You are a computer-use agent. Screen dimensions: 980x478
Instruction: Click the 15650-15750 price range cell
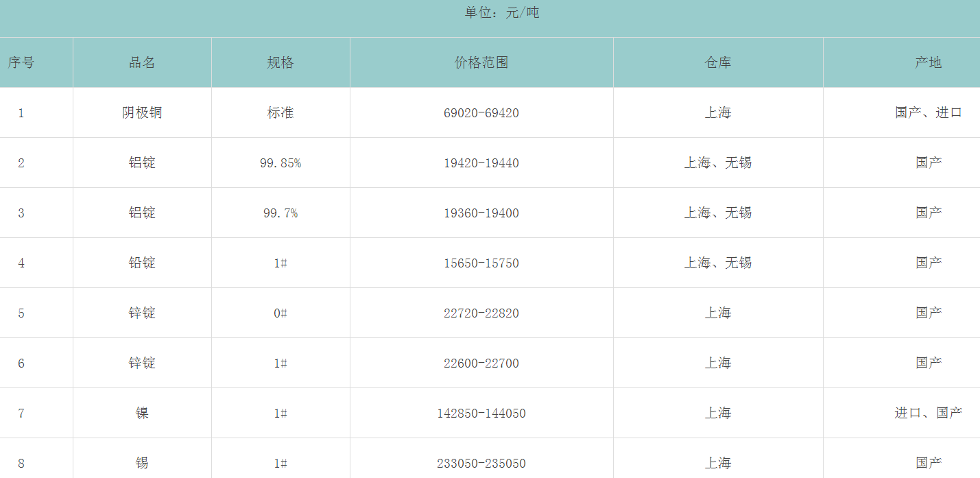click(x=481, y=263)
